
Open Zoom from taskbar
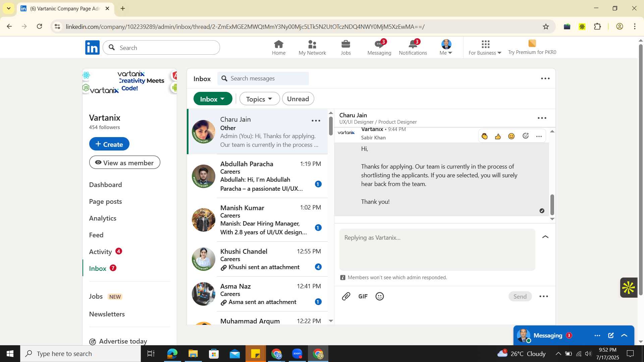pos(297,354)
